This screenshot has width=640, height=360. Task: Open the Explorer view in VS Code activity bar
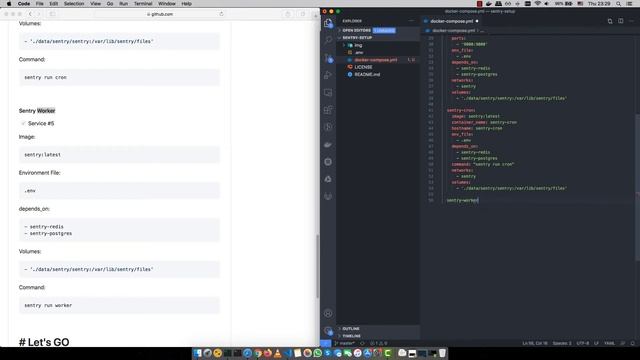[328, 23]
